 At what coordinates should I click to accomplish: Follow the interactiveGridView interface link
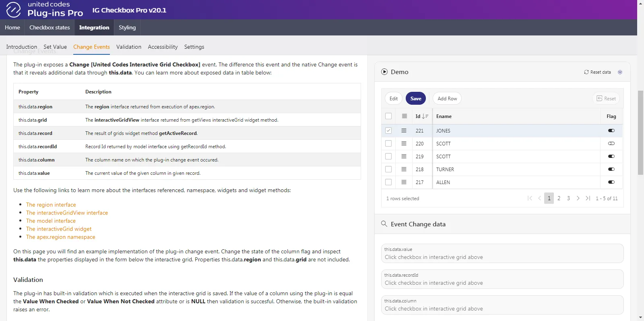click(67, 213)
